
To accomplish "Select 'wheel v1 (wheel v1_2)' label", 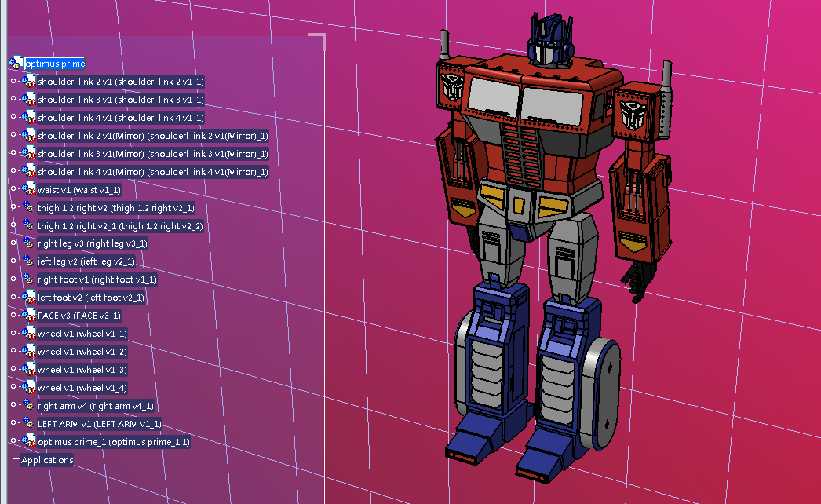I will 82,352.
